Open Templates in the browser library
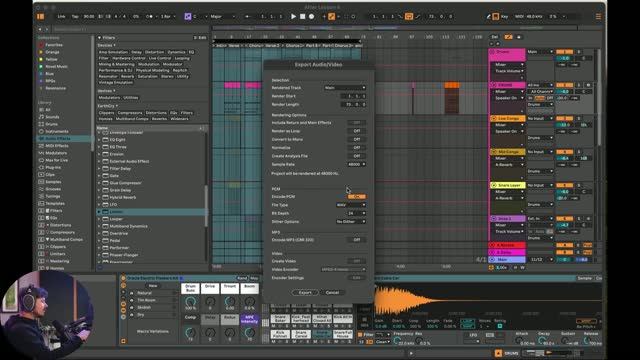The image size is (640, 360). [x=55, y=203]
